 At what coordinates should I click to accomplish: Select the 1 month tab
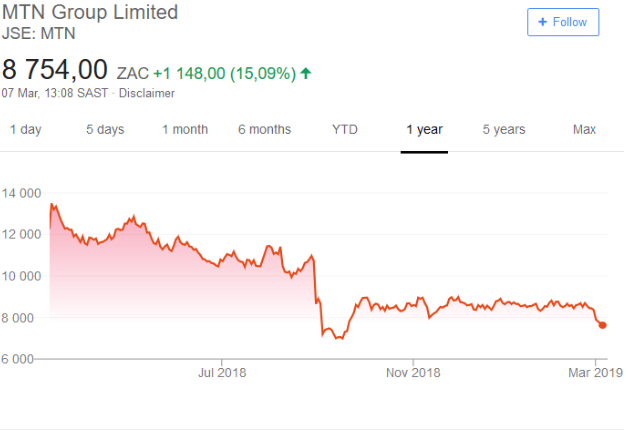[185, 130]
